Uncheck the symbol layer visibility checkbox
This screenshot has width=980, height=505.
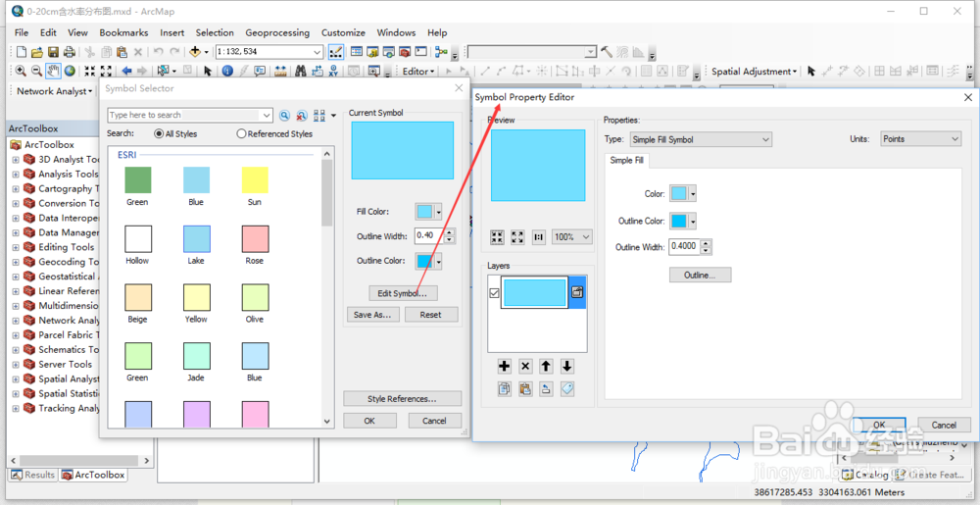coord(494,292)
